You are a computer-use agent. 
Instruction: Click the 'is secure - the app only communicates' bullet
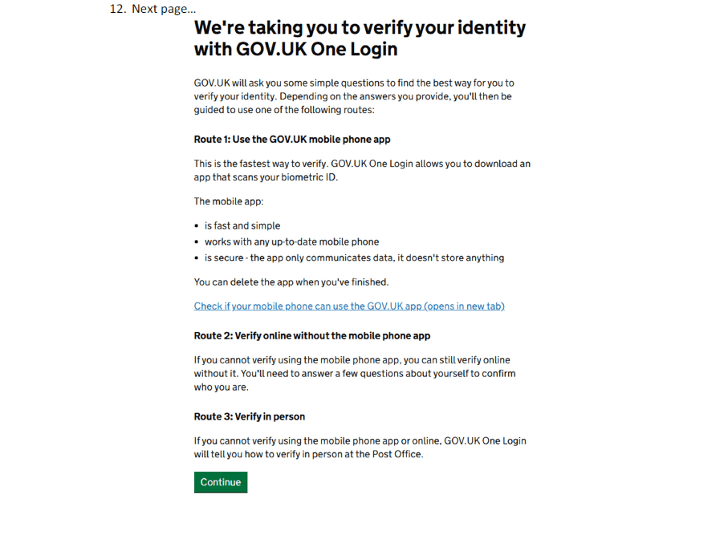(x=354, y=258)
